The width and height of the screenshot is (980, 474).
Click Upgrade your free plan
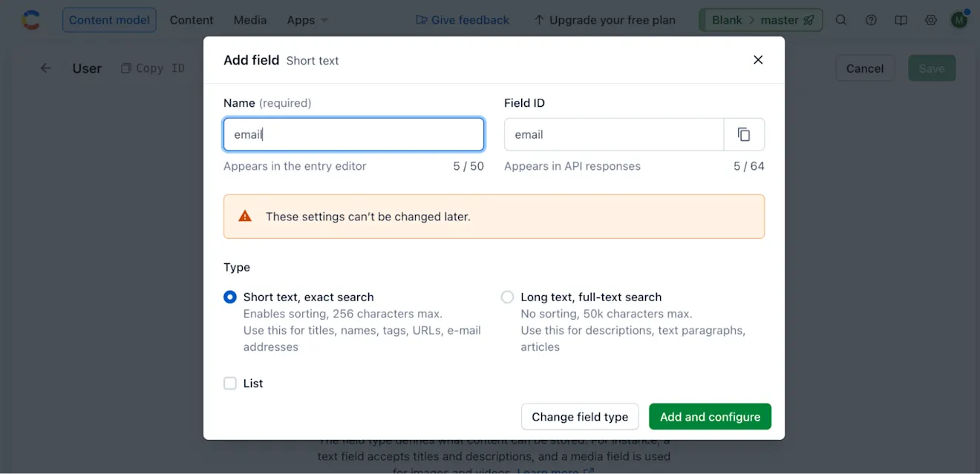604,20
